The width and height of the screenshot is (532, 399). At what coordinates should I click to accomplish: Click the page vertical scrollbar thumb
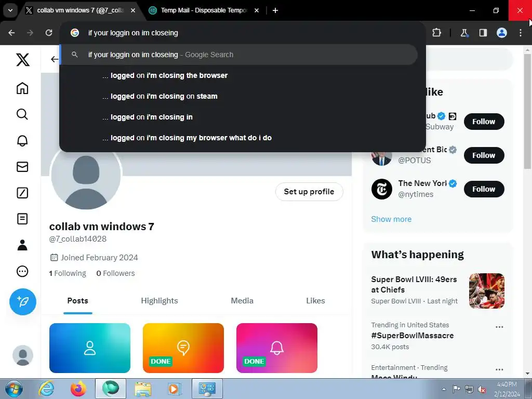point(527,111)
